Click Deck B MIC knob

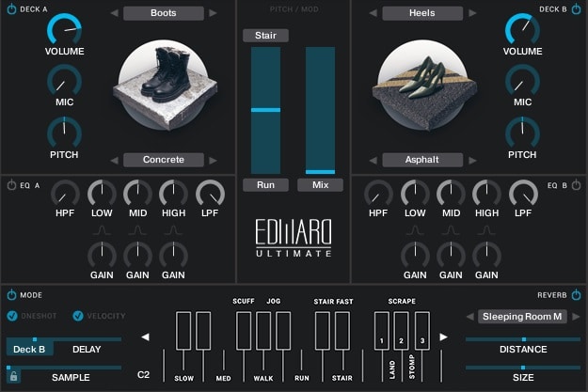522,82
